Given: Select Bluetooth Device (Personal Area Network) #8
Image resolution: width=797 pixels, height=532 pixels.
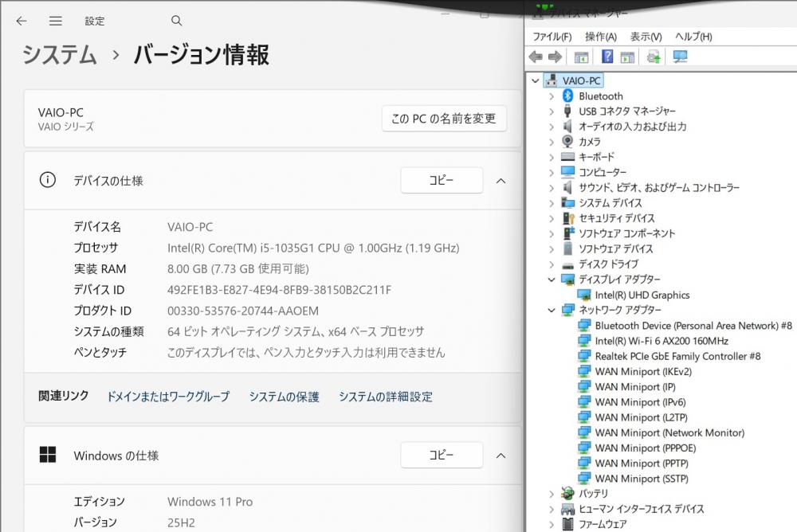Looking at the screenshot, I should click(693, 325).
